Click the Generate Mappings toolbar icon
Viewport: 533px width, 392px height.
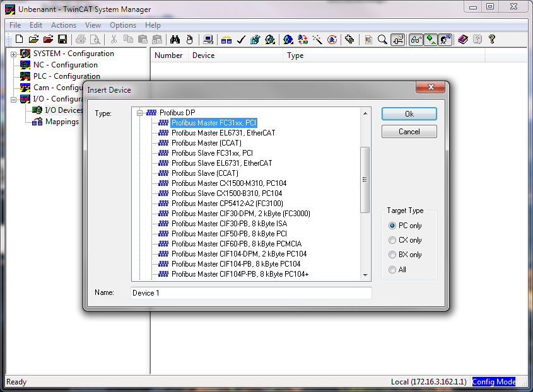226,40
